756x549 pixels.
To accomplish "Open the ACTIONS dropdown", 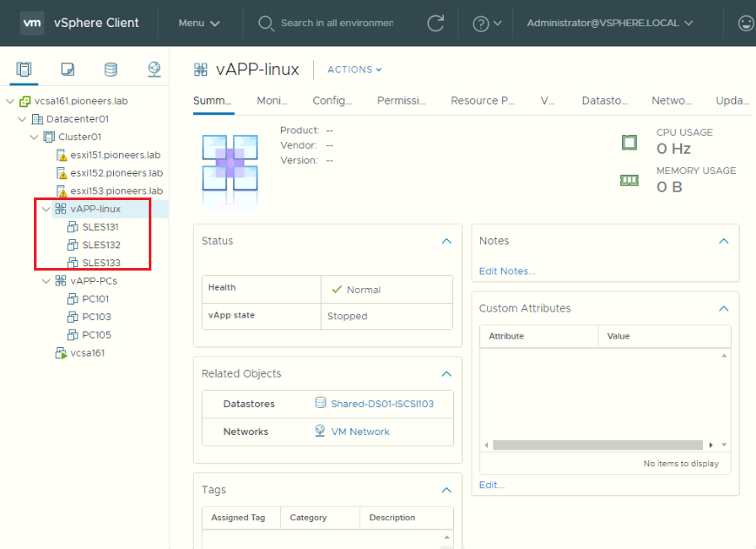I will [354, 70].
